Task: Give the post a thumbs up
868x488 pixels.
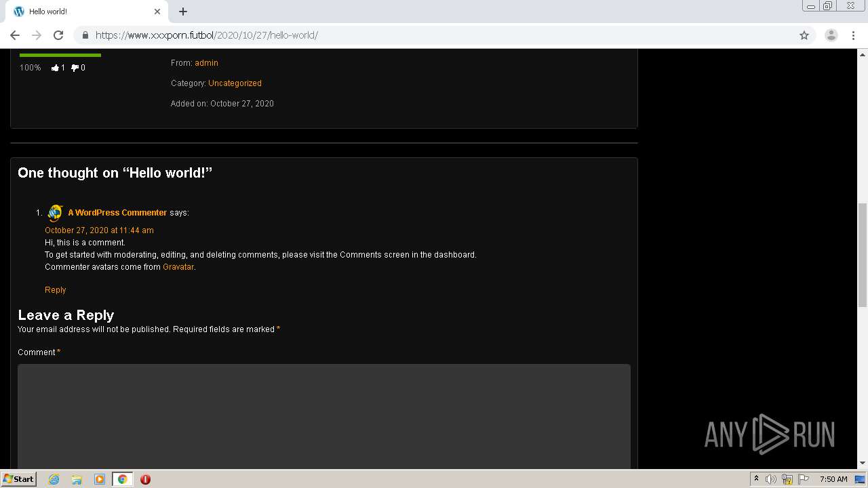Action: 56,68
